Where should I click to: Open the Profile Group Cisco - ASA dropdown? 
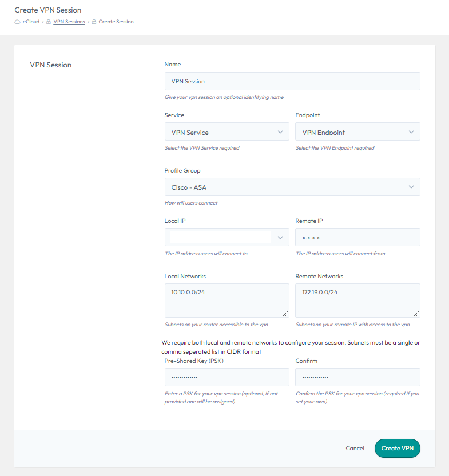[x=292, y=187]
